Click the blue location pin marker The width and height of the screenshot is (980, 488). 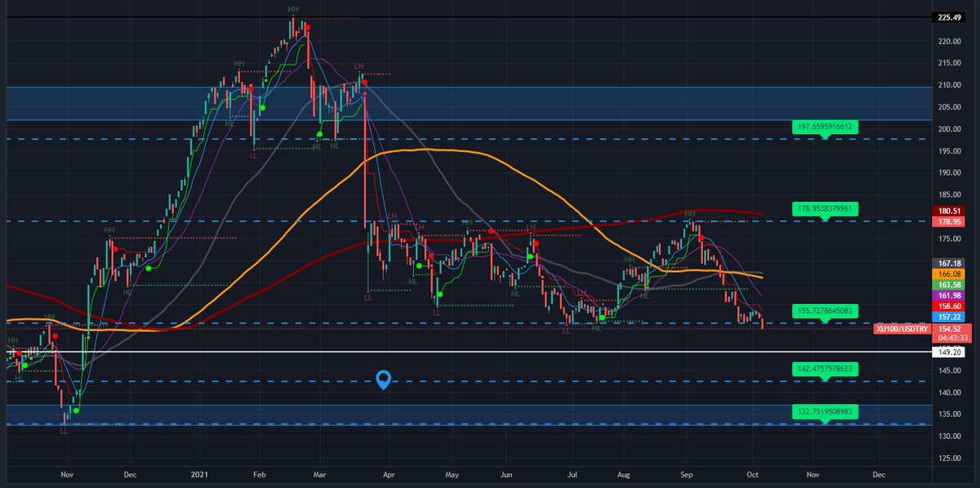pyautogui.click(x=384, y=379)
